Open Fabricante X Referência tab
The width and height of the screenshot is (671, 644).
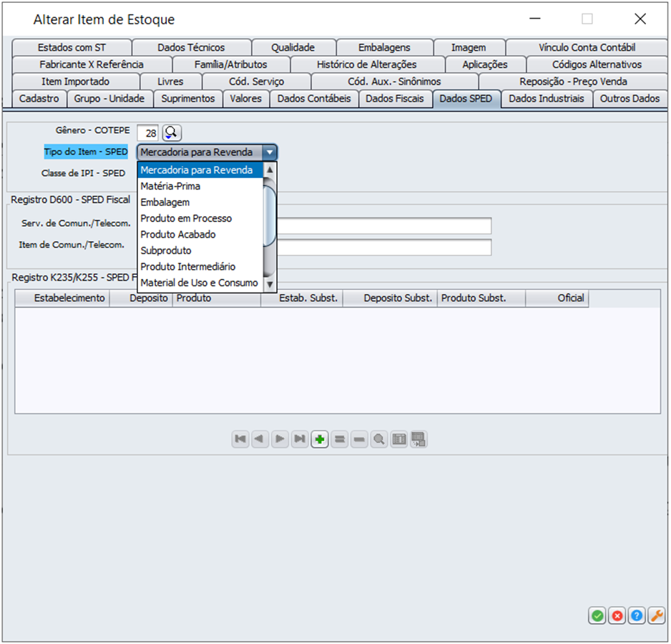pos(92,64)
